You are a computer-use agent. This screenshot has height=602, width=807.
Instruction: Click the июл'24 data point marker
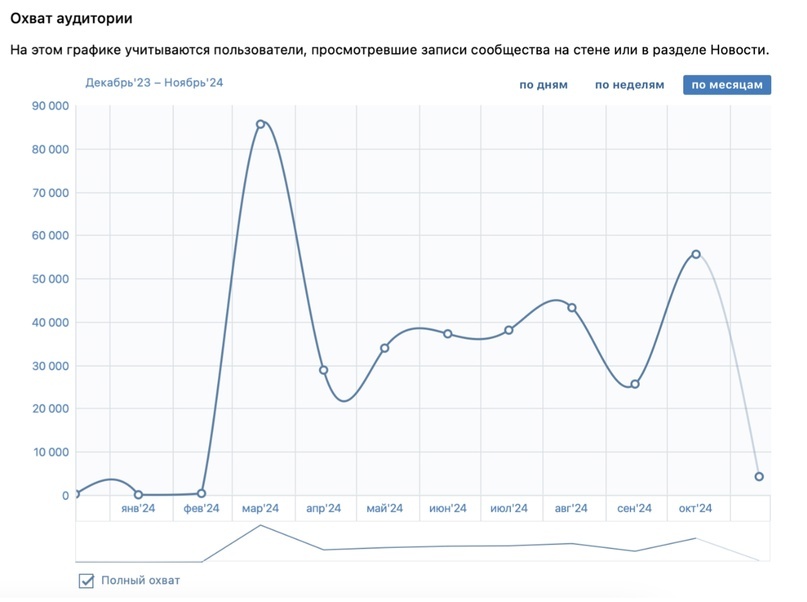[x=508, y=330]
